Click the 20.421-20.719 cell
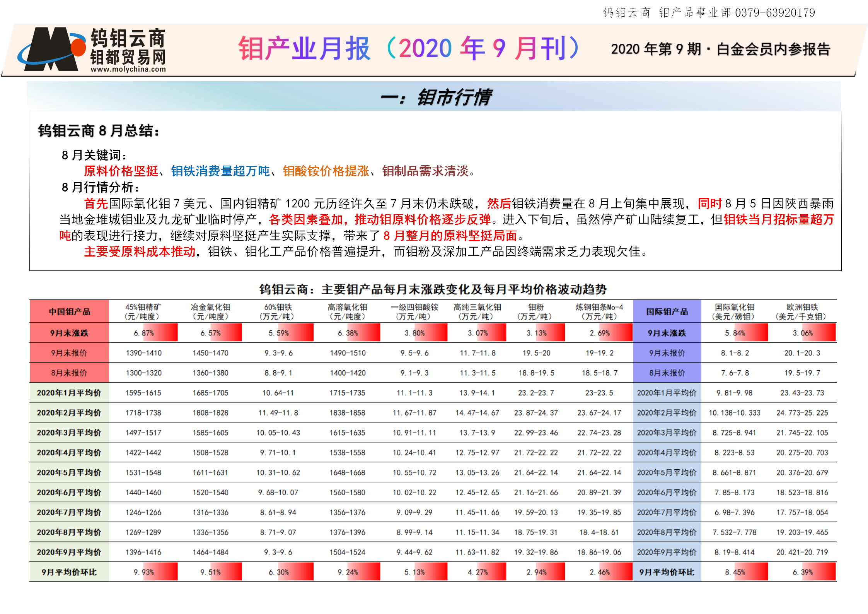This screenshot has width=868, height=614. point(802,552)
